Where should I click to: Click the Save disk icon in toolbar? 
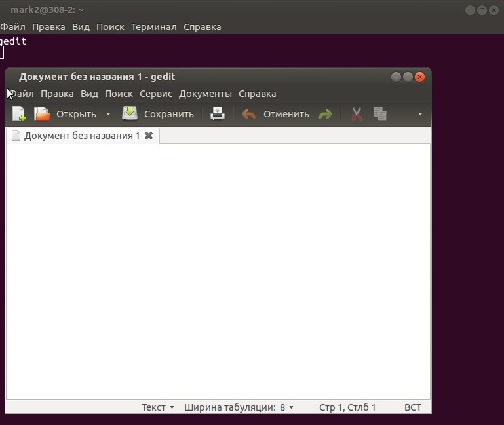[x=130, y=114]
